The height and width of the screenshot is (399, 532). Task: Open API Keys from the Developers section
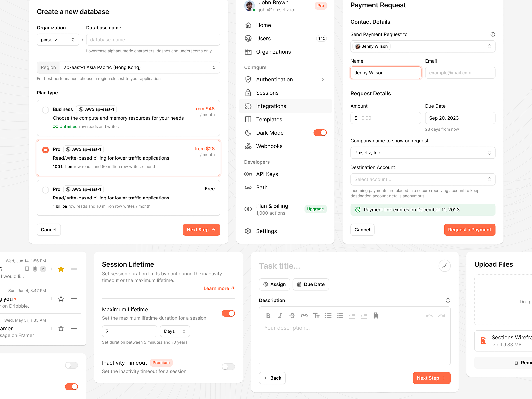pyautogui.click(x=267, y=174)
